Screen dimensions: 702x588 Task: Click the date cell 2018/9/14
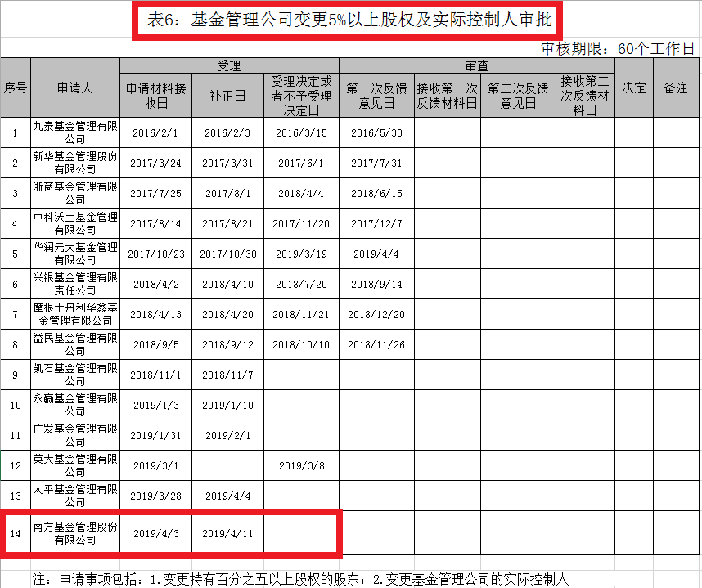click(376, 284)
